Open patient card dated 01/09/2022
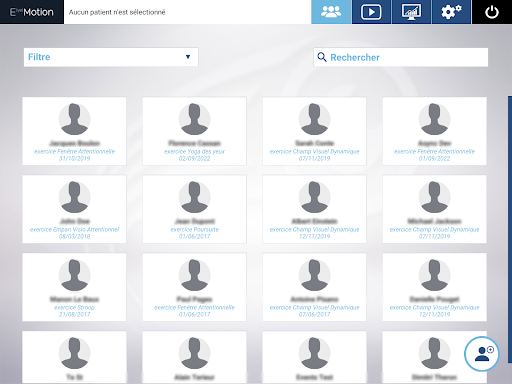The width and height of the screenshot is (512, 384). tap(434, 131)
